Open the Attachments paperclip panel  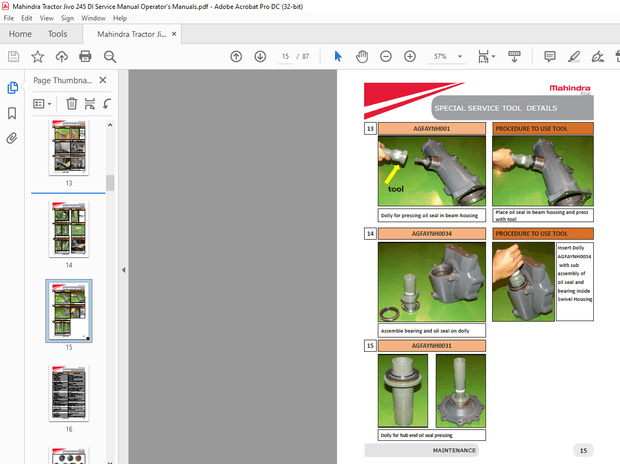click(12, 139)
